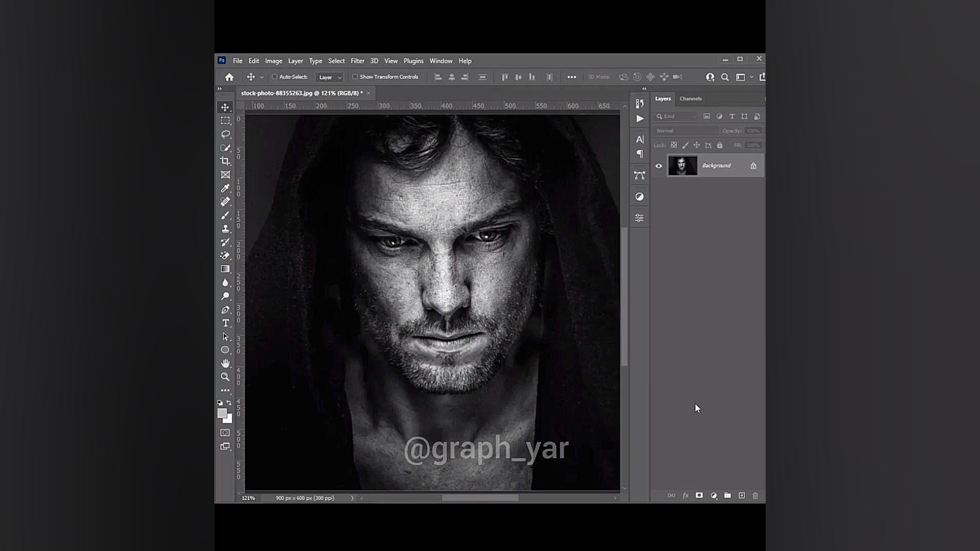This screenshot has height=551, width=980.
Task: Select the Clone Stamp tool
Action: click(x=225, y=229)
